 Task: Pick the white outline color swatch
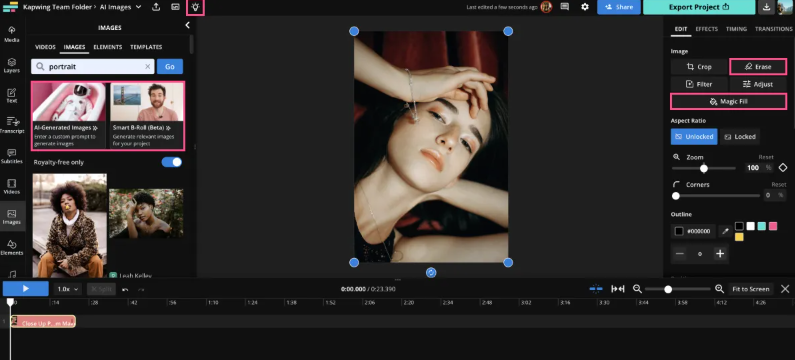750,226
